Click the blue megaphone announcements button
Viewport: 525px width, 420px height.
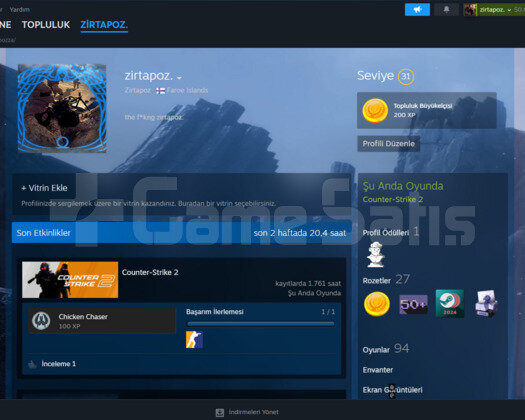(x=417, y=9)
